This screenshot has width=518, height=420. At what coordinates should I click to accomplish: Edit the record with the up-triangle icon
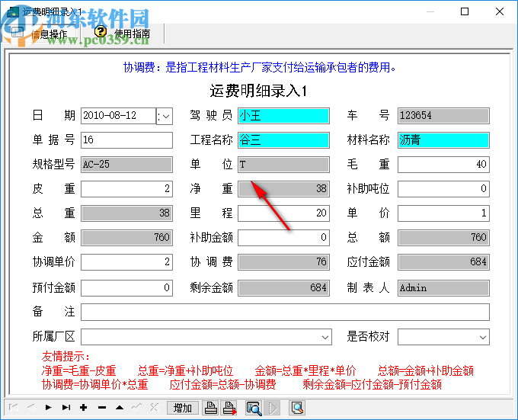pos(120,408)
